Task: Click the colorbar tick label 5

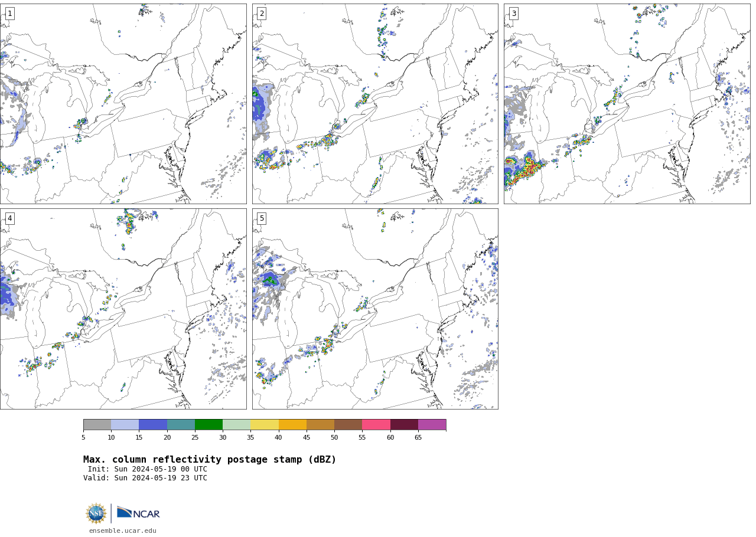Action: point(83,437)
